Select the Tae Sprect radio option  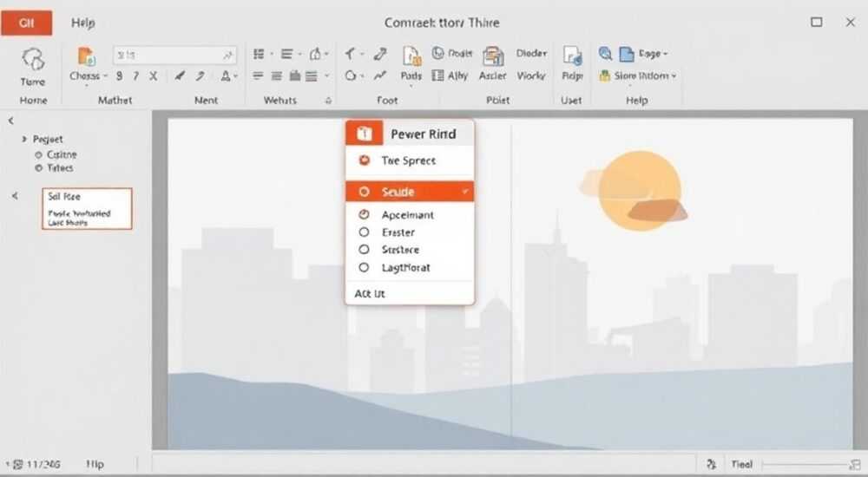[365, 160]
